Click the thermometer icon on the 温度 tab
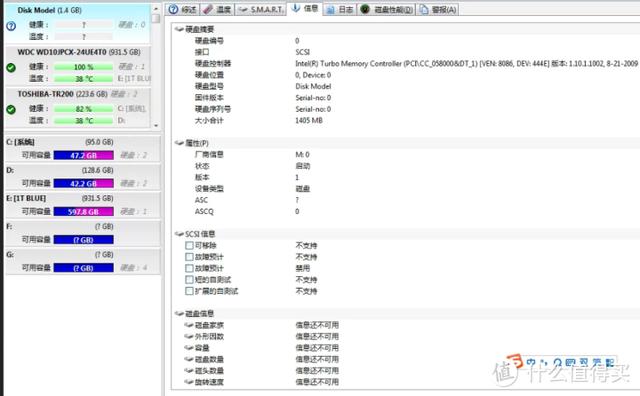Viewport: 640px width, 396px height. pyautogui.click(x=208, y=9)
